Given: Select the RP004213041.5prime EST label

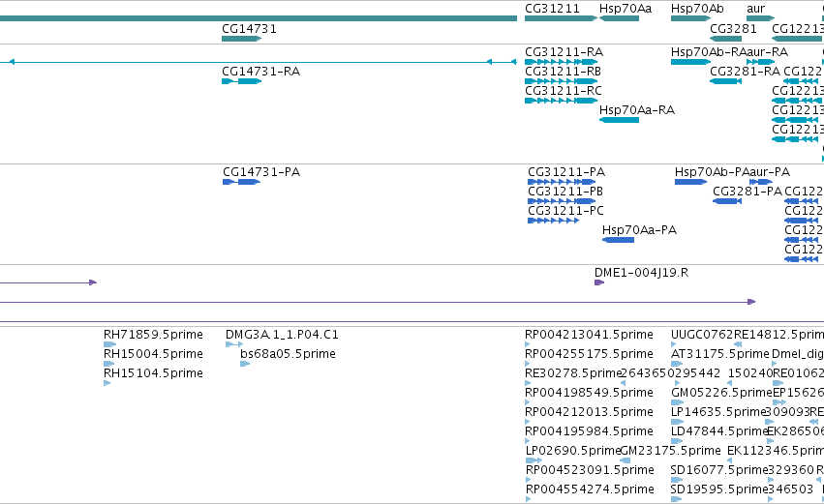Looking at the screenshot, I should coord(589,335).
